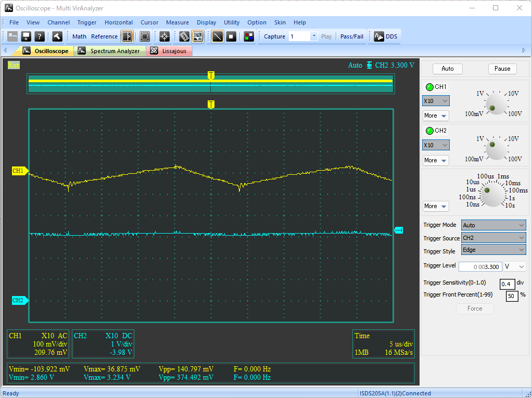Viewport: 532px width, 398px height.
Task: Click the run/line trace toolbar icon
Action: pos(218,36)
